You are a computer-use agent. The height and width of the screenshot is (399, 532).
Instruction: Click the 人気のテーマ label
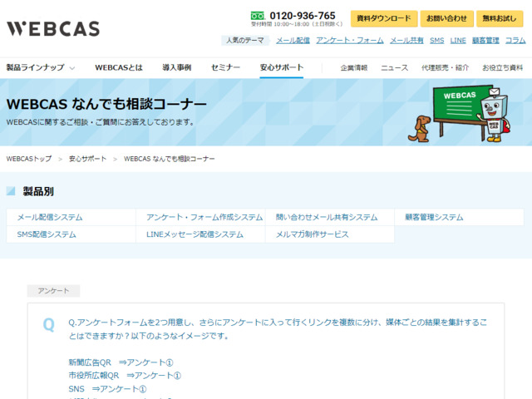click(x=245, y=41)
